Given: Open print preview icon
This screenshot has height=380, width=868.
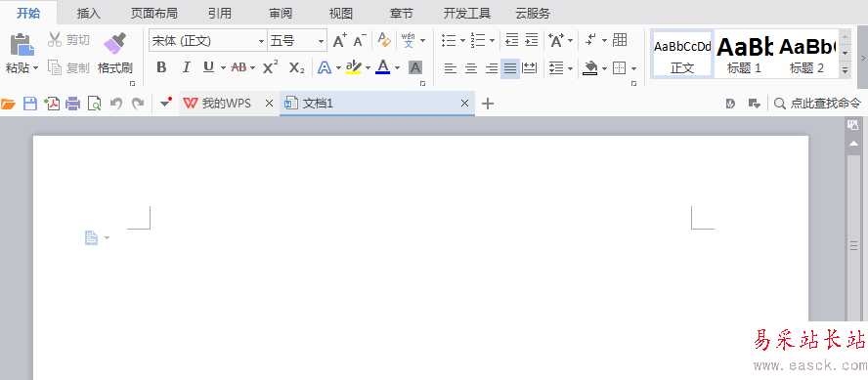Looking at the screenshot, I should (95, 104).
